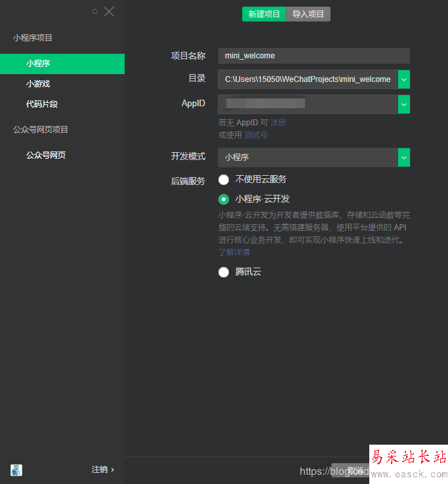Click the 公众号网页项目 section heading

[41, 130]
